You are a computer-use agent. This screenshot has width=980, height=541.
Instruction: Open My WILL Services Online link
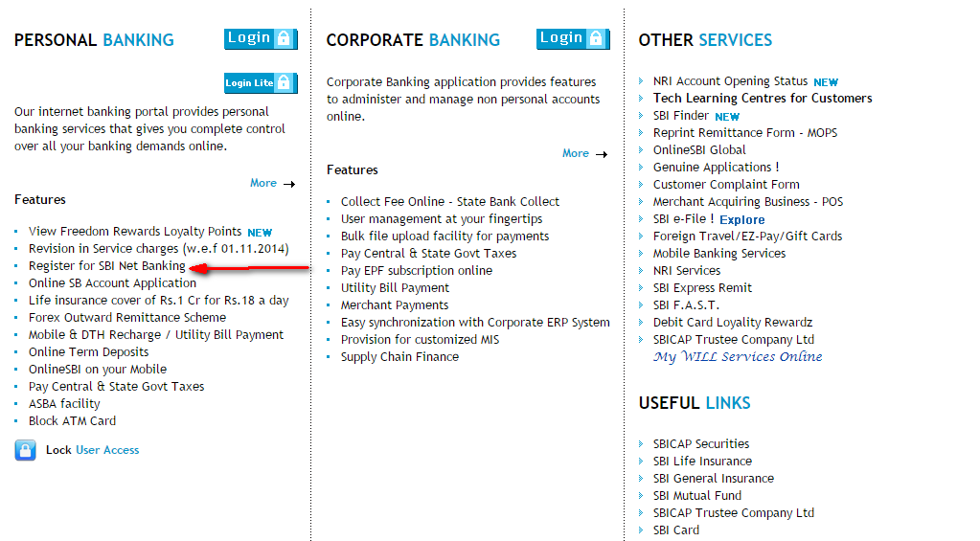tap(738, 357)
